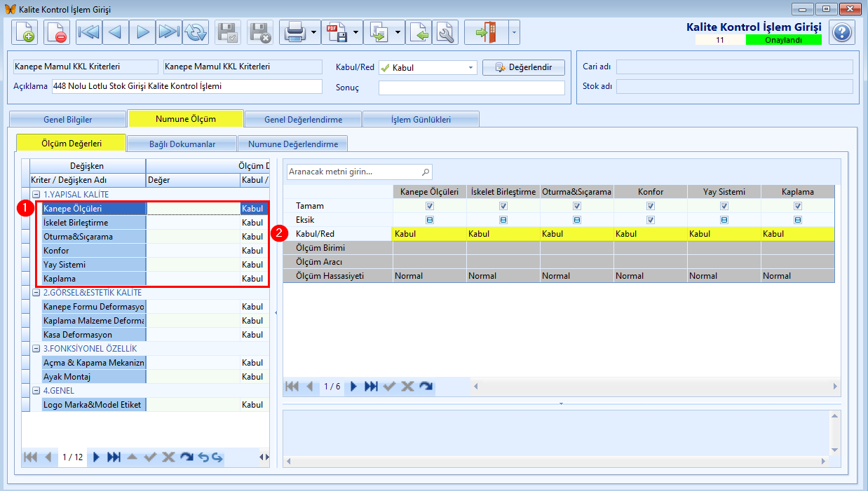Collapse the 1.YAPISAL KALİTE group
Image resolution: width=868 pixels, height=491 pixels.
click(36, 194)
